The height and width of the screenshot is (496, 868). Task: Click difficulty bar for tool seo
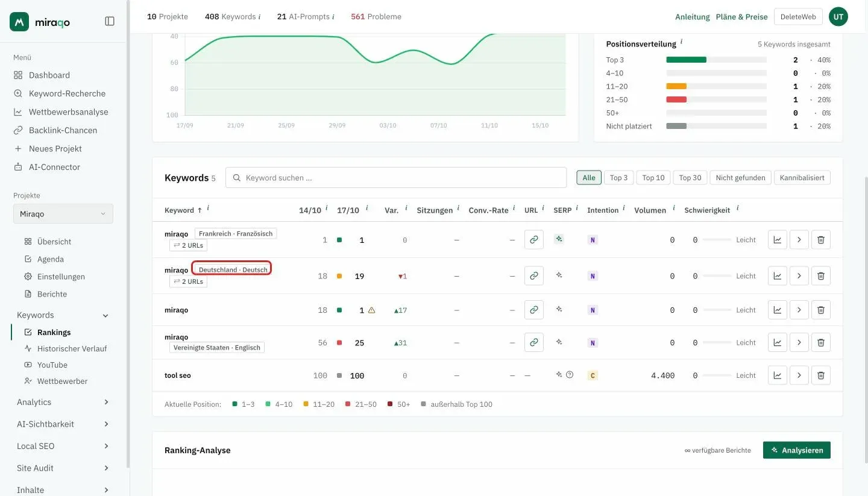pyautogui.click(x=717, y=375)
